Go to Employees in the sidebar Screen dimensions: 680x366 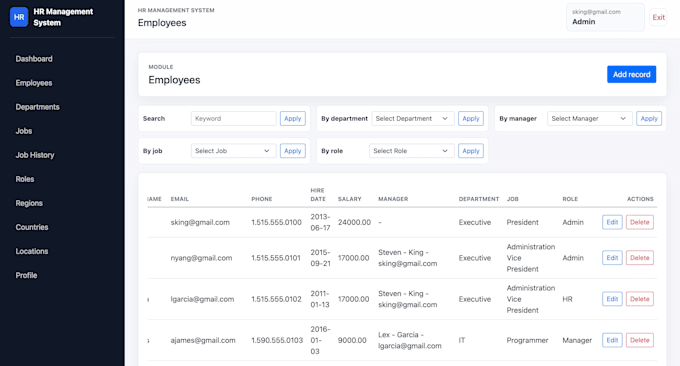point(34,83)
